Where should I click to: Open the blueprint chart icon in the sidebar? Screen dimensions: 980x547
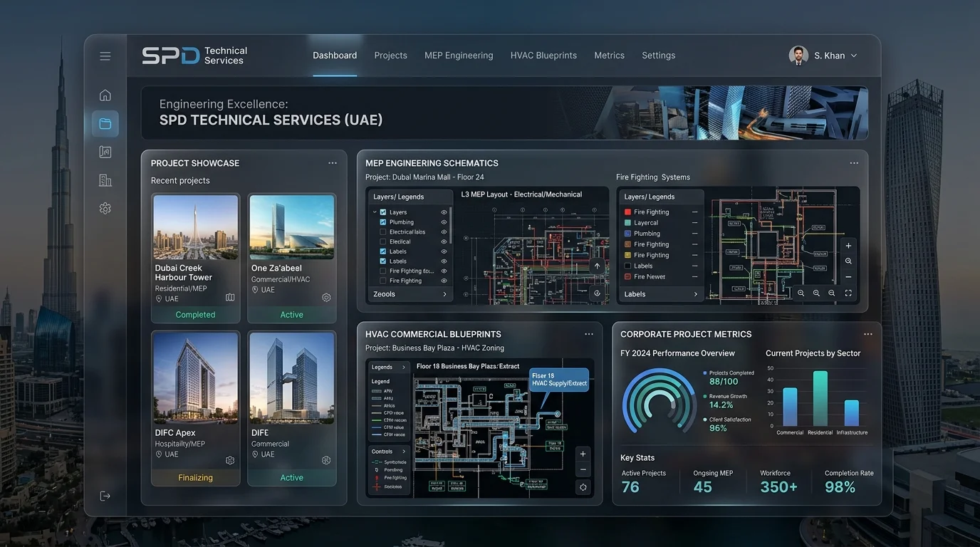pyautogui.click(x=105, y=152)
